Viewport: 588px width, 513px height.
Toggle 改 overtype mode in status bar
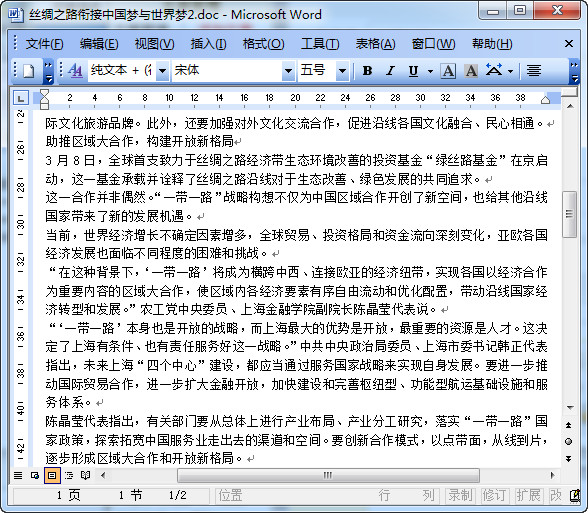556,495
